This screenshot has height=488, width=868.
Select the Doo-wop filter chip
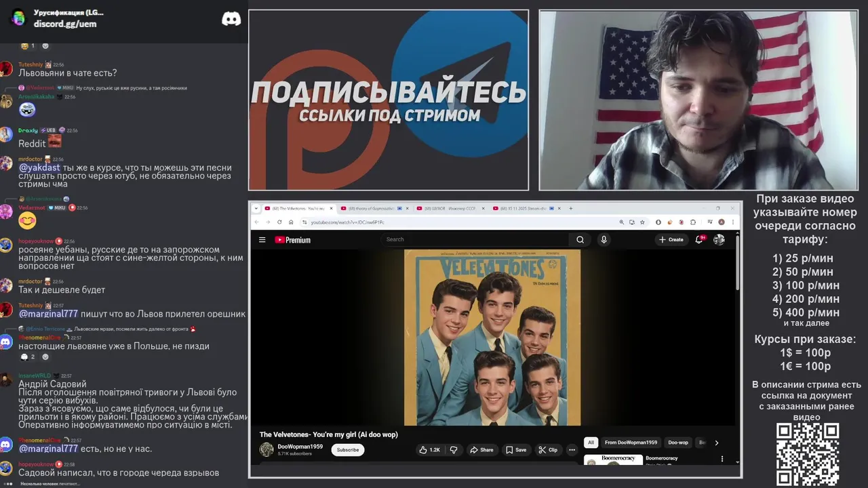tap(678, 443)
